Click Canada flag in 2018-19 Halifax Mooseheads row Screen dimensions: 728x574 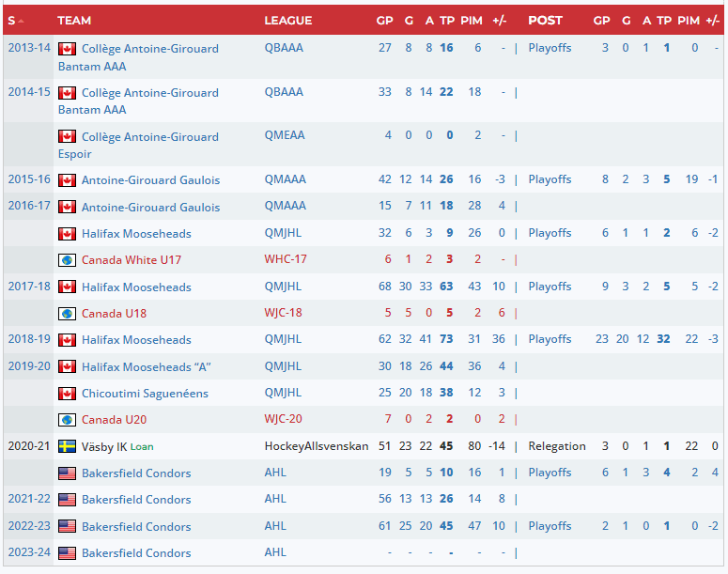67,340
